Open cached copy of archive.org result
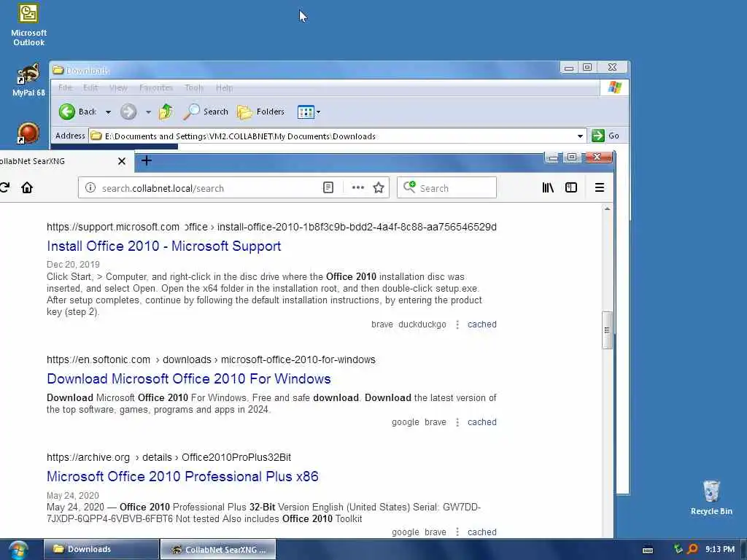This screenshot has height=560, width=747. [x=481, y=532]
